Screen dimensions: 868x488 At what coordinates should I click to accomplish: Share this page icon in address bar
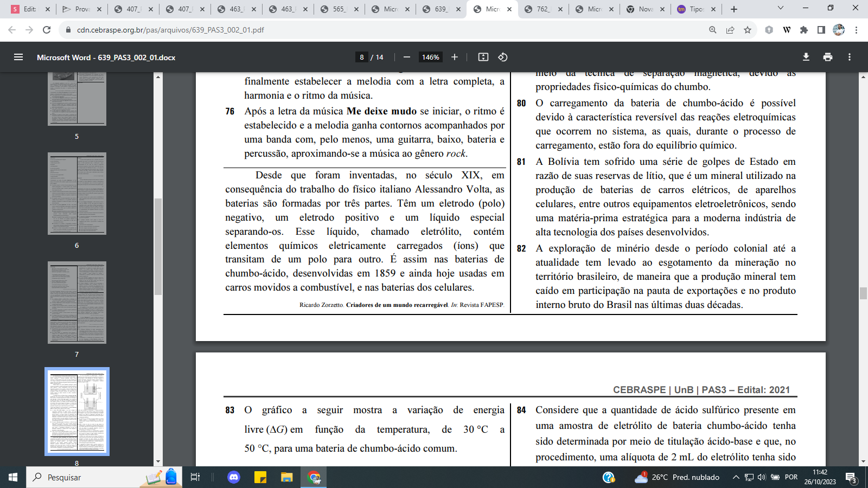730,30
